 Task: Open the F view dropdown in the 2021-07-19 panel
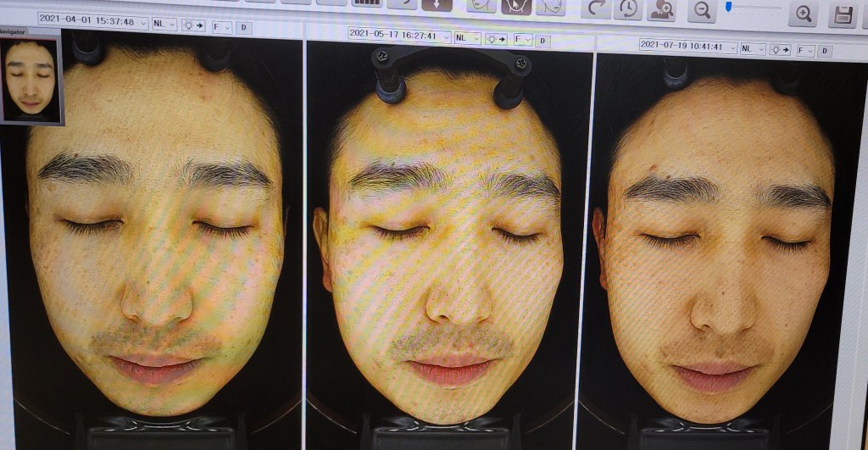pyautogui.click(x=805, y=50)
